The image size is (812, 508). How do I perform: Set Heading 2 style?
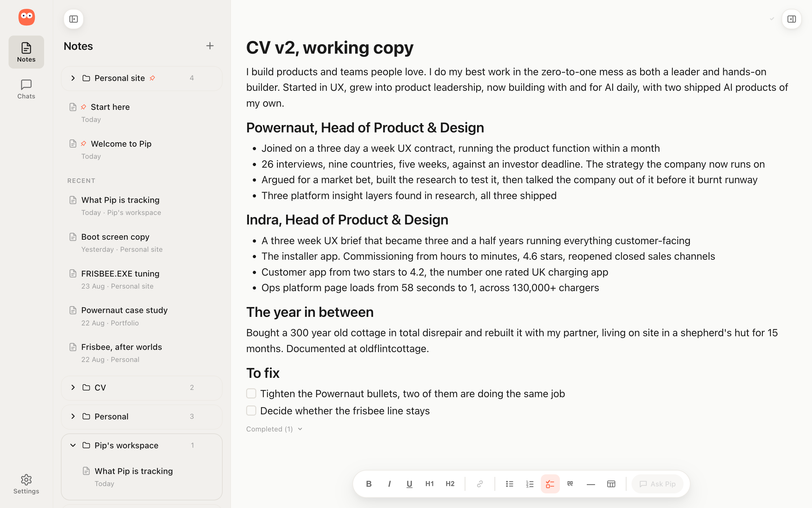coord(450,484)
